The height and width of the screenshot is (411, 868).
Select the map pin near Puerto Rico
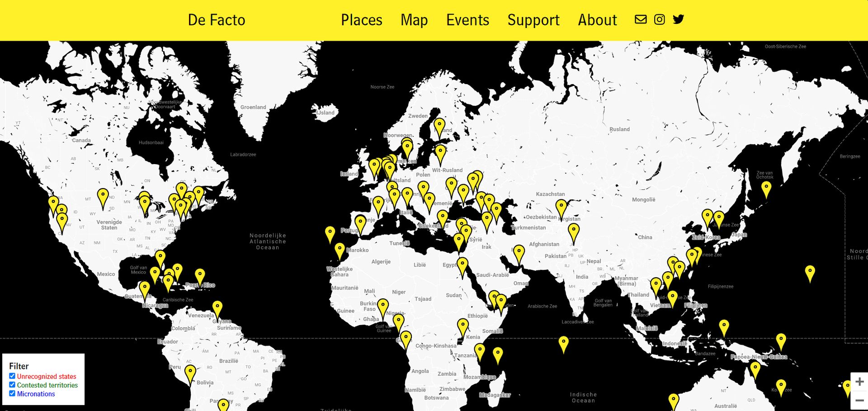(x=200, y=276)
